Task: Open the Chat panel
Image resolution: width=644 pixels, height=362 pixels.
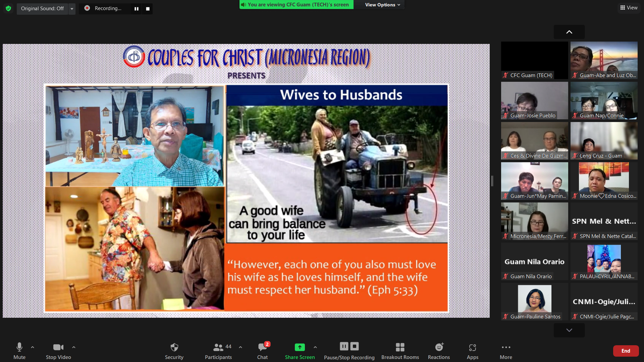Action: coord(262,351)
